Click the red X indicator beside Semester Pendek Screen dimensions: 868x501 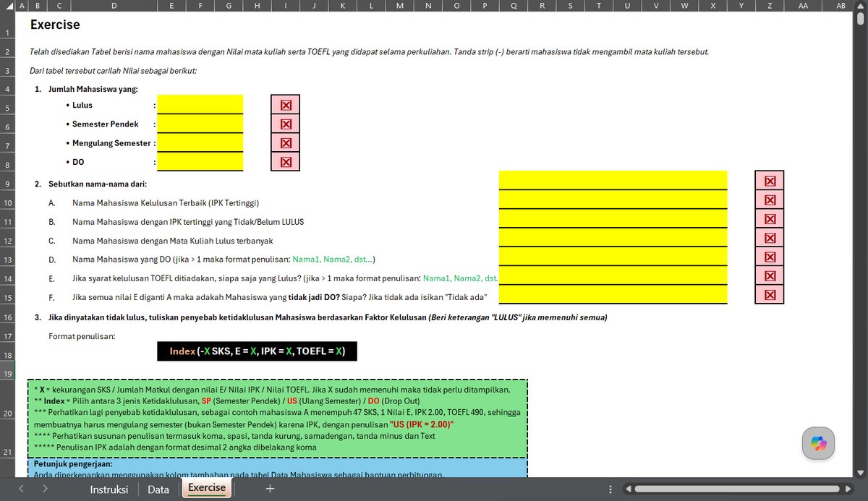(286, 124)
